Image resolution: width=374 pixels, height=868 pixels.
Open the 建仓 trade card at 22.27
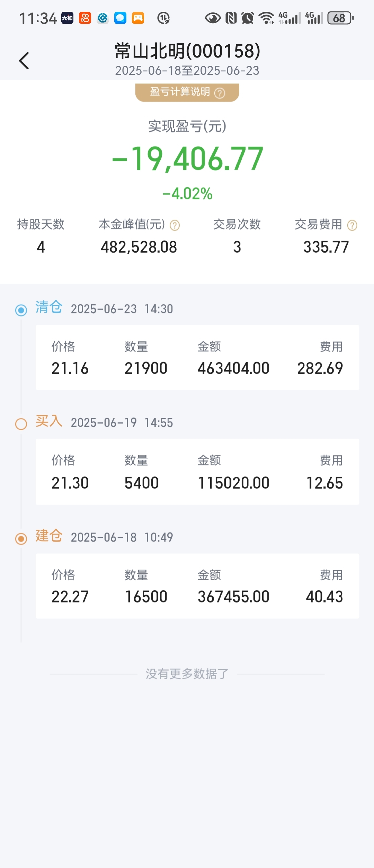pos(197,586)
